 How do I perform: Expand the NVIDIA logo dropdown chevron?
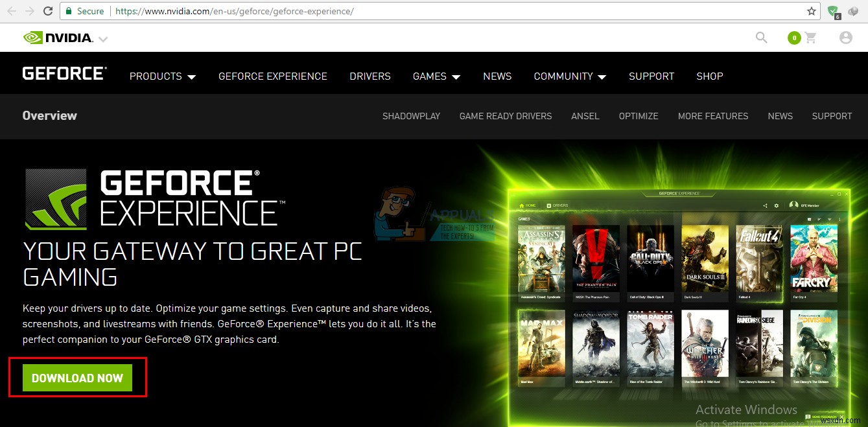click(102, 40)
